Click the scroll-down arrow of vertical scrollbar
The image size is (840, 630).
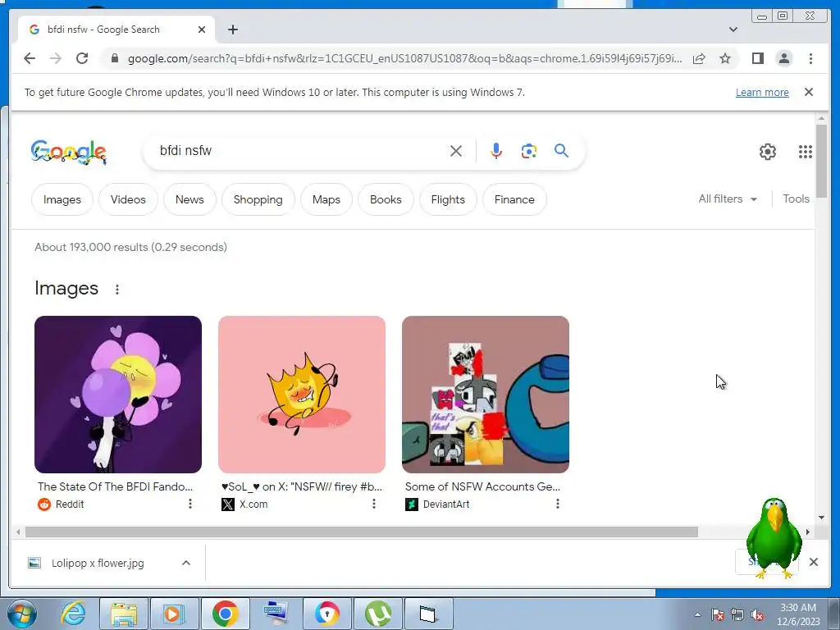tap(821, 518)
